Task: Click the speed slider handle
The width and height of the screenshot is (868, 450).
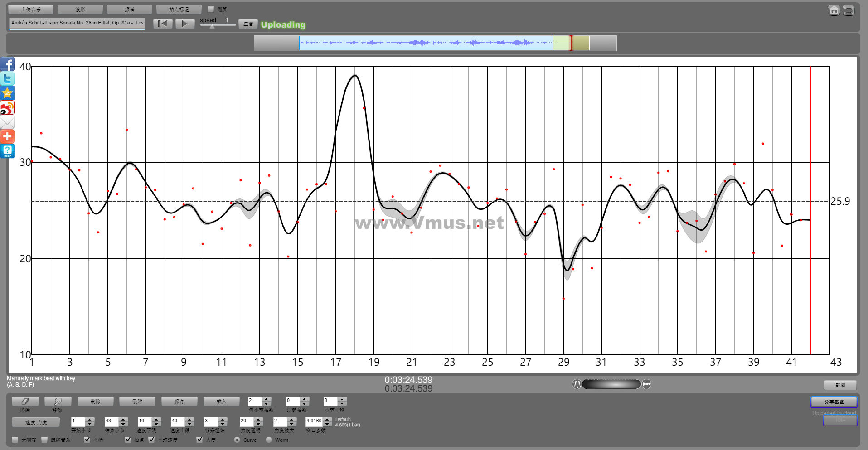Action: 212,27
